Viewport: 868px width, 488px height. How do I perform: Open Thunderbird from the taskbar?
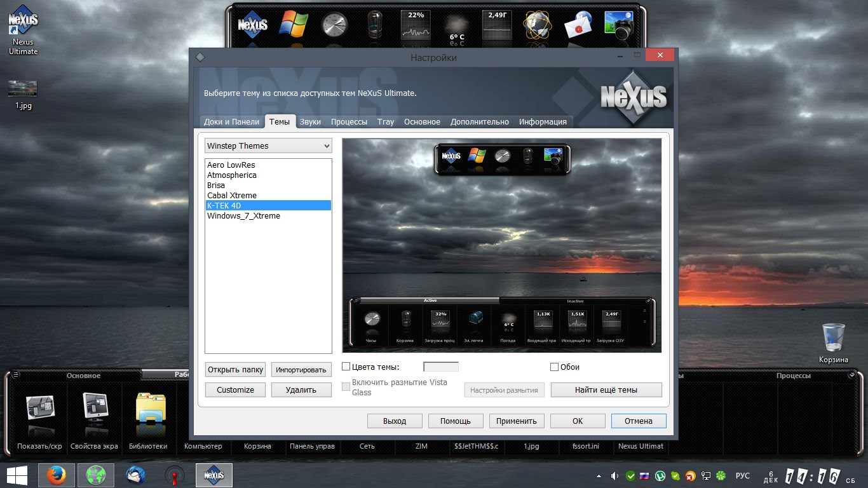135,475
